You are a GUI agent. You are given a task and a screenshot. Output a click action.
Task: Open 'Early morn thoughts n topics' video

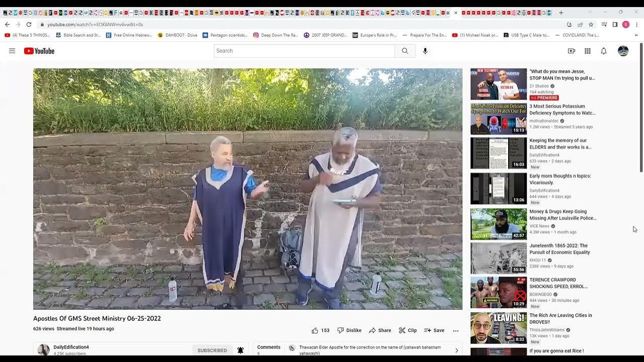tap(560, 179)
